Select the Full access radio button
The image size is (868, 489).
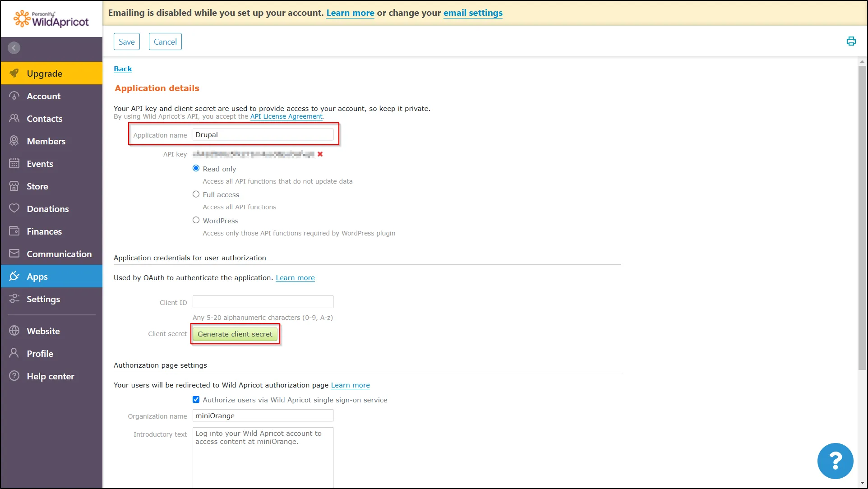coord(196,194)
